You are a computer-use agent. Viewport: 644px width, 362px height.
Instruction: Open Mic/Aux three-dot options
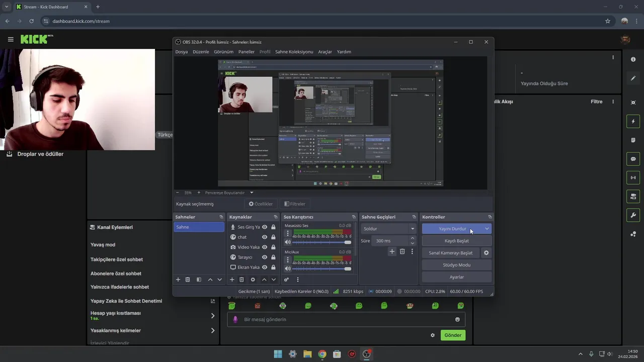[288, 260]
